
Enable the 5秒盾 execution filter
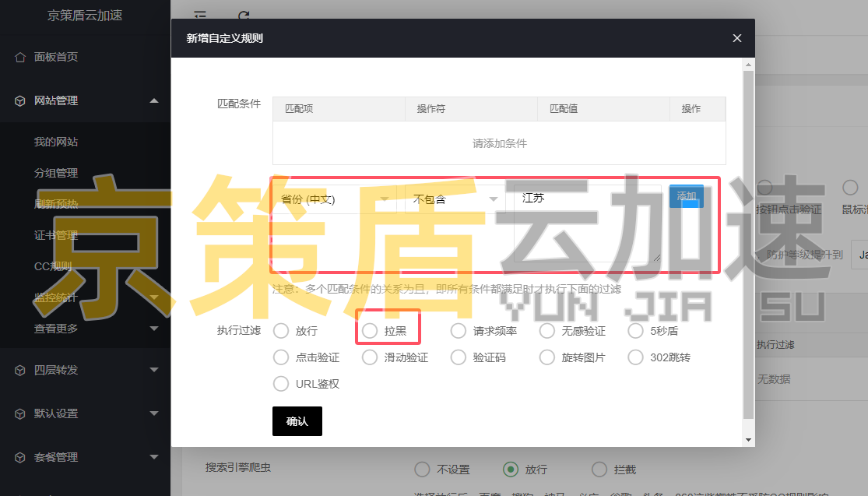coord(636,330)
